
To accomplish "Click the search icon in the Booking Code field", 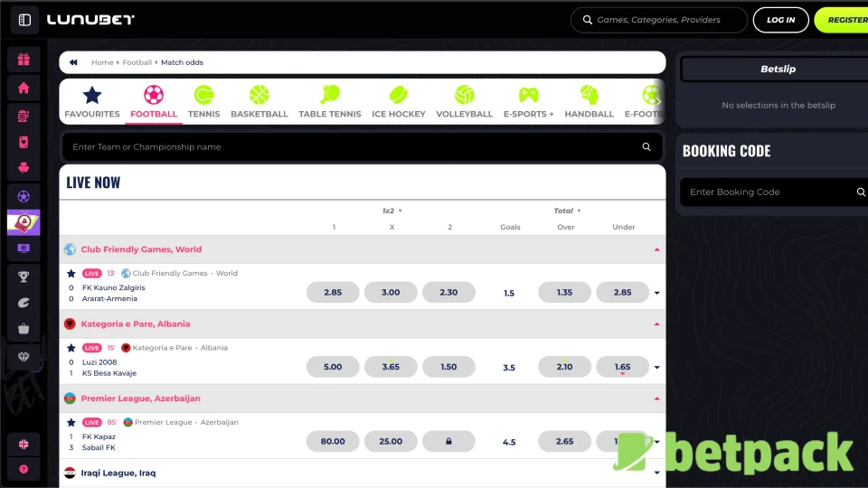I will (861, 192).
